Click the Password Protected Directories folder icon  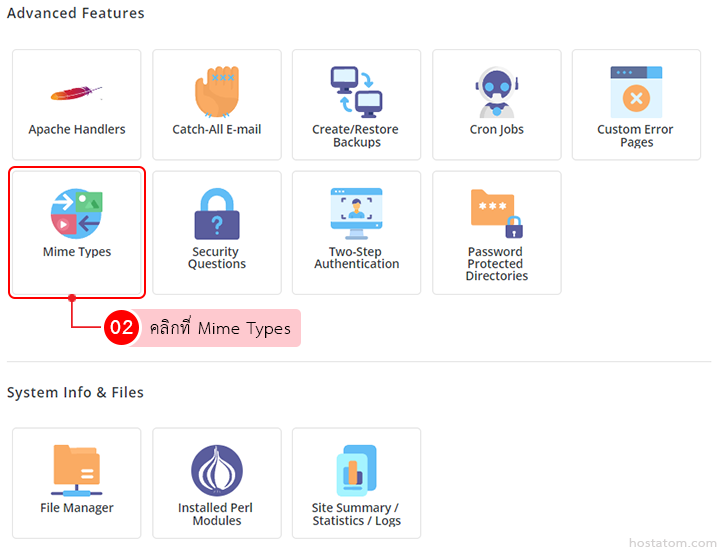click(497, 214)
